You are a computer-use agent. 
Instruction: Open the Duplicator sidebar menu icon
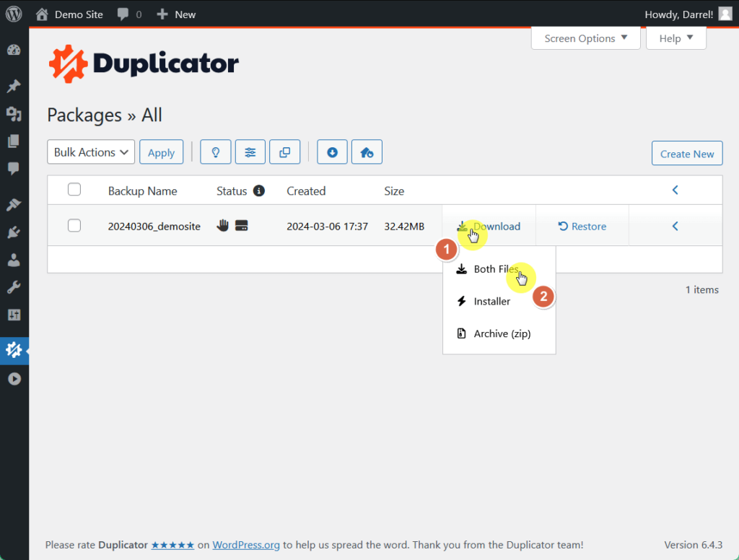pyautogui.click(x=14, y=350)
